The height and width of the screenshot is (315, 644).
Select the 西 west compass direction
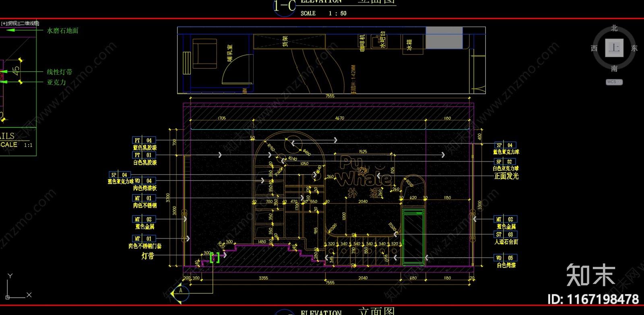pyautogui.click(x=594, y=48)
